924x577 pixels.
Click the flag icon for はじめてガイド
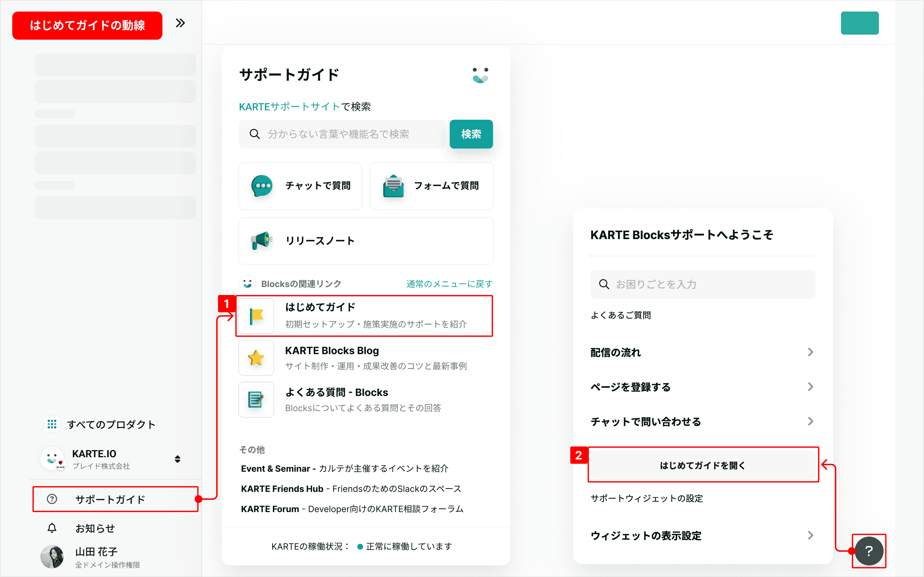[256, 316]
